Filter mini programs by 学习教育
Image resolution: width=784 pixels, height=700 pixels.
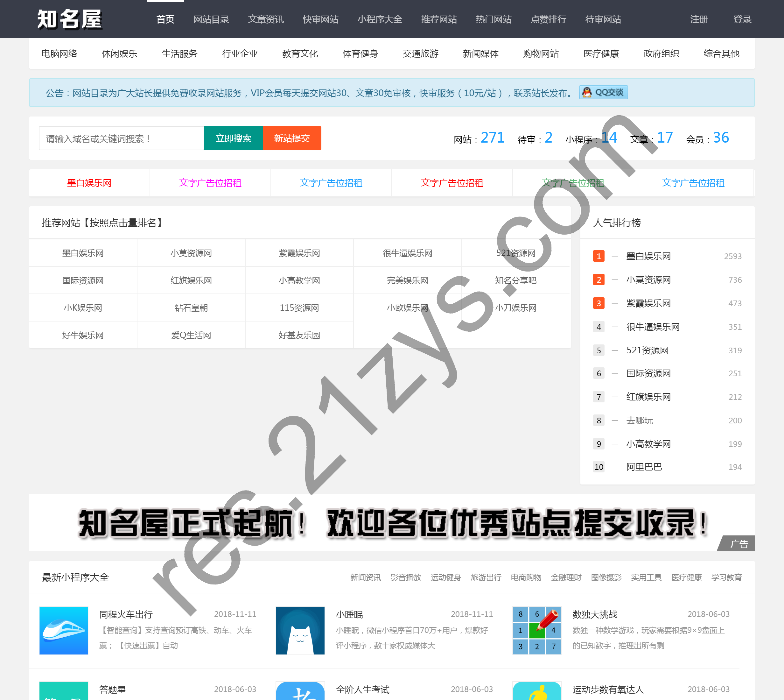pos(727,577)
